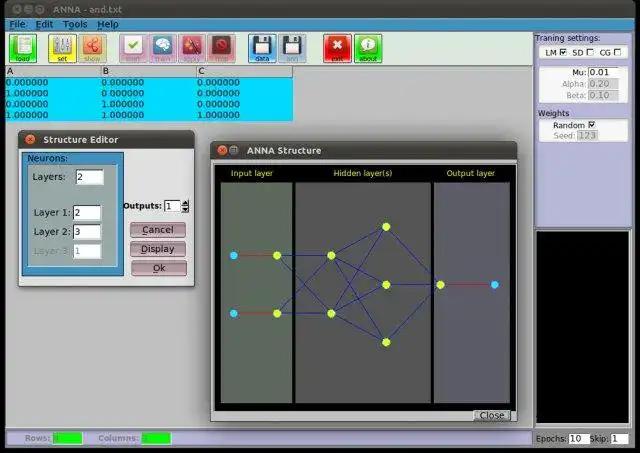
Task: Enable the CG training checkbox
Action: (617, 52)
